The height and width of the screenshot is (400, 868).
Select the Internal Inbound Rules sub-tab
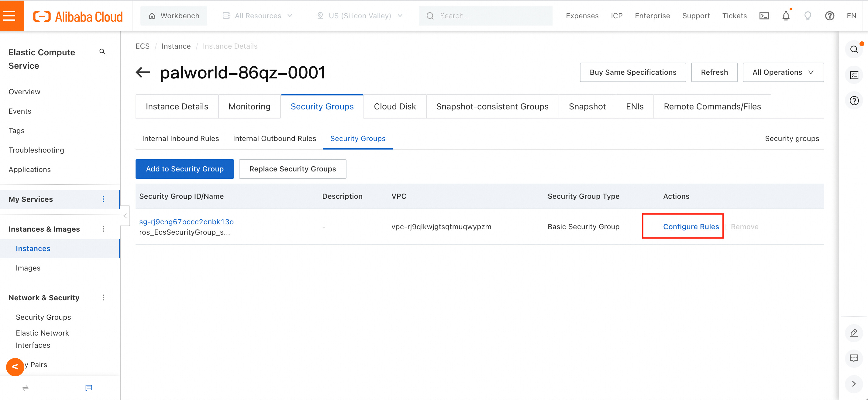point(180,139)
